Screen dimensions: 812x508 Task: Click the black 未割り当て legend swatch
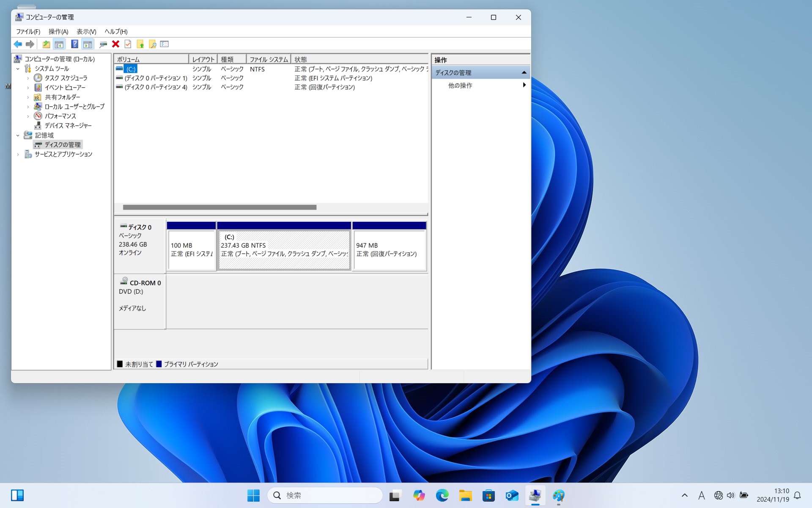(120, 364)
